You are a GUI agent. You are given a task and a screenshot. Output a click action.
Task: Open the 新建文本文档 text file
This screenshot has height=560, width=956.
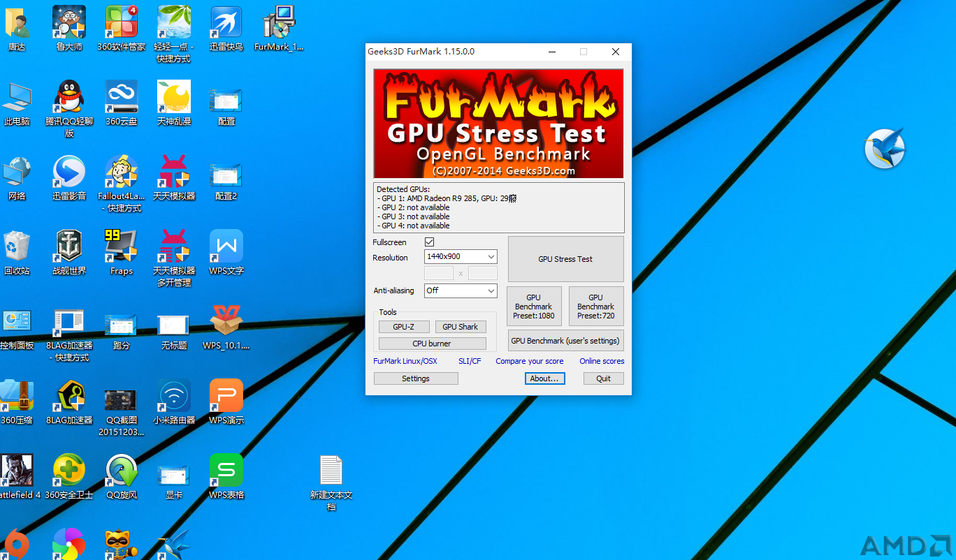tap(331, 471)
